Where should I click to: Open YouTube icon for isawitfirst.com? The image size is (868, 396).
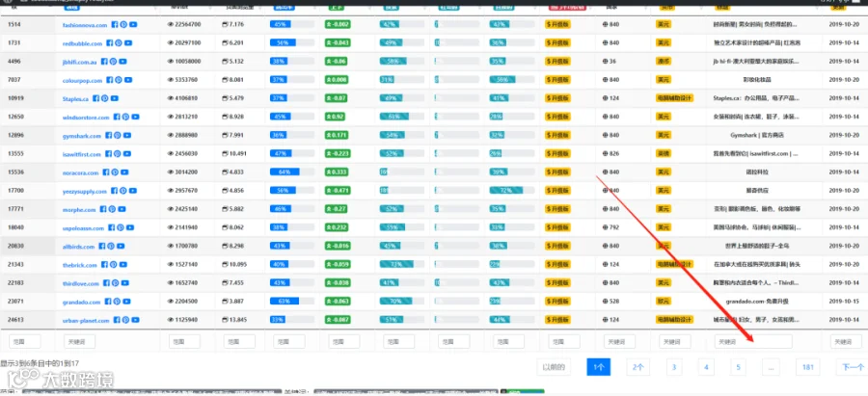pyautogui.click(x=127, y=154)
